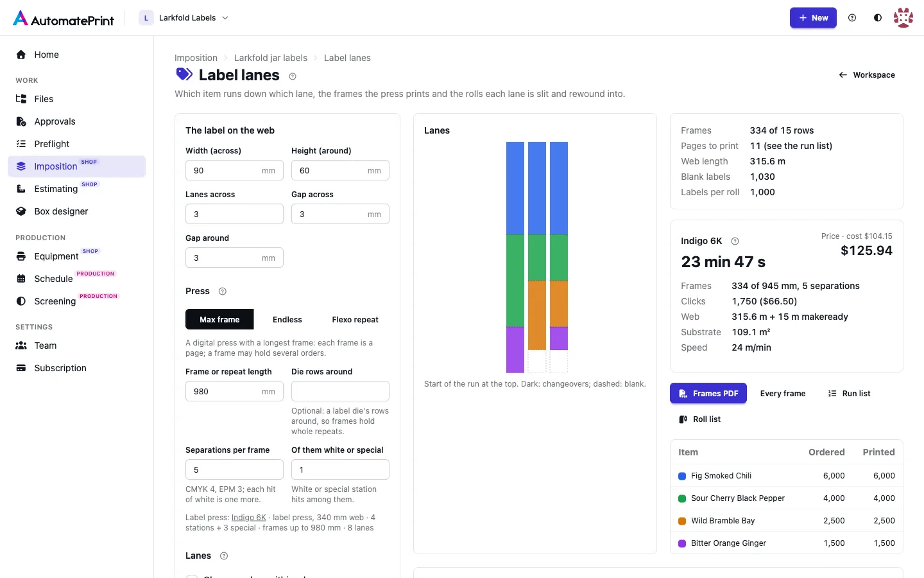Open the user avatar menu
Image resolution: width=924 pixels, height=578 pixels.
point(903,18)
